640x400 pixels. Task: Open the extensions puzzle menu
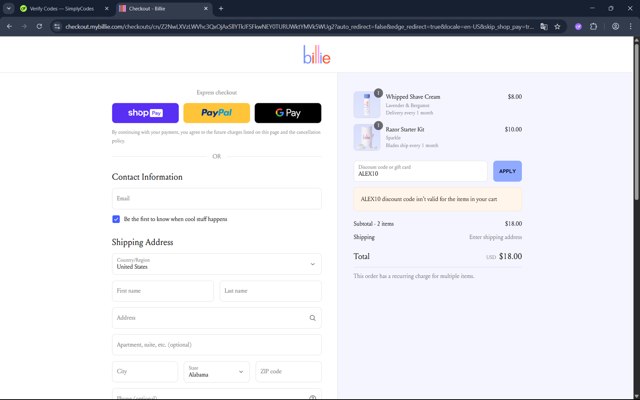(593, 27)
